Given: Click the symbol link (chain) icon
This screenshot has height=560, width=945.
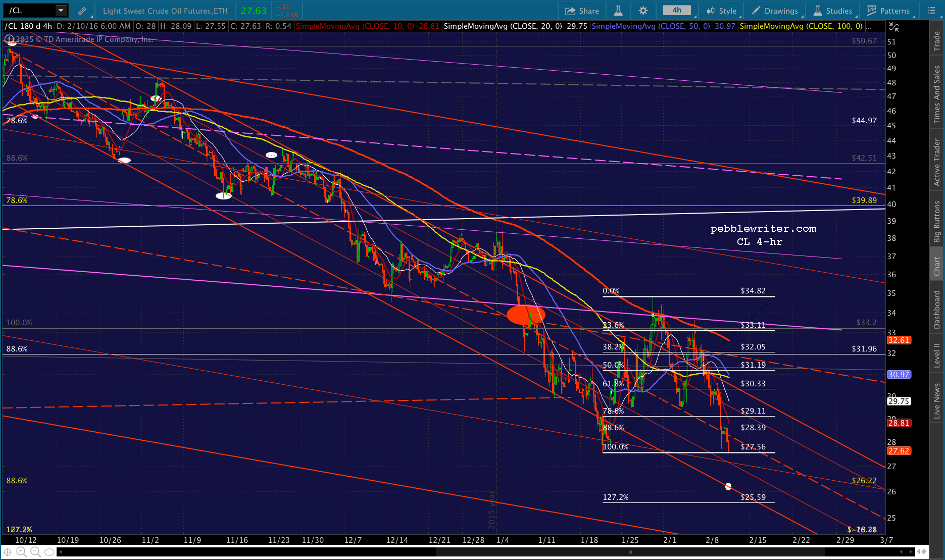Looking at the screenshot, I should [x=82, y=11].
